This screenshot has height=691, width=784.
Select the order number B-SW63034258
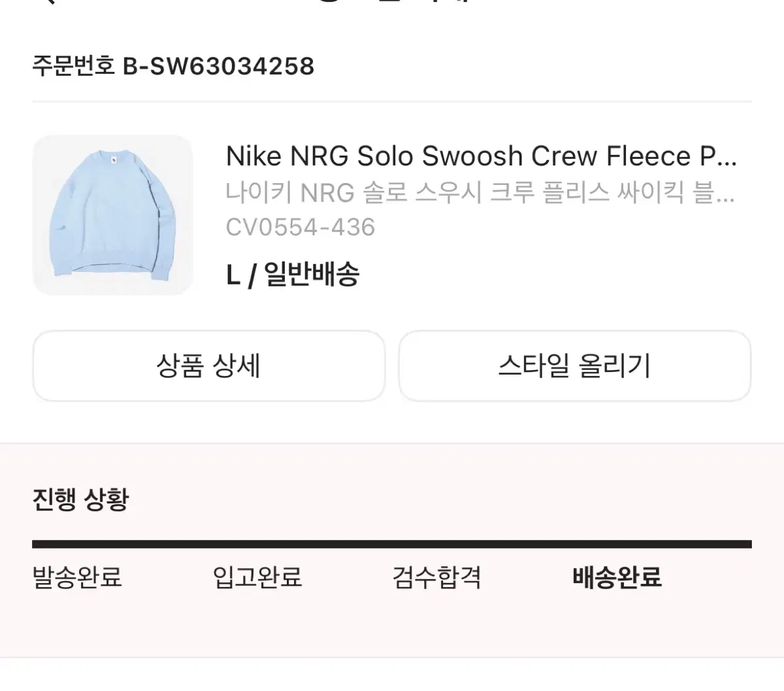(173, 65)
